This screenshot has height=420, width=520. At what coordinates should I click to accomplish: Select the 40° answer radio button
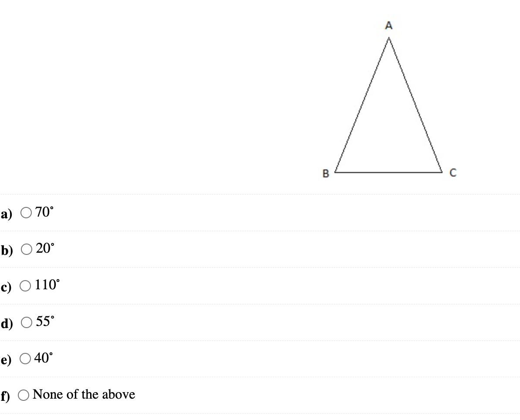27,358
